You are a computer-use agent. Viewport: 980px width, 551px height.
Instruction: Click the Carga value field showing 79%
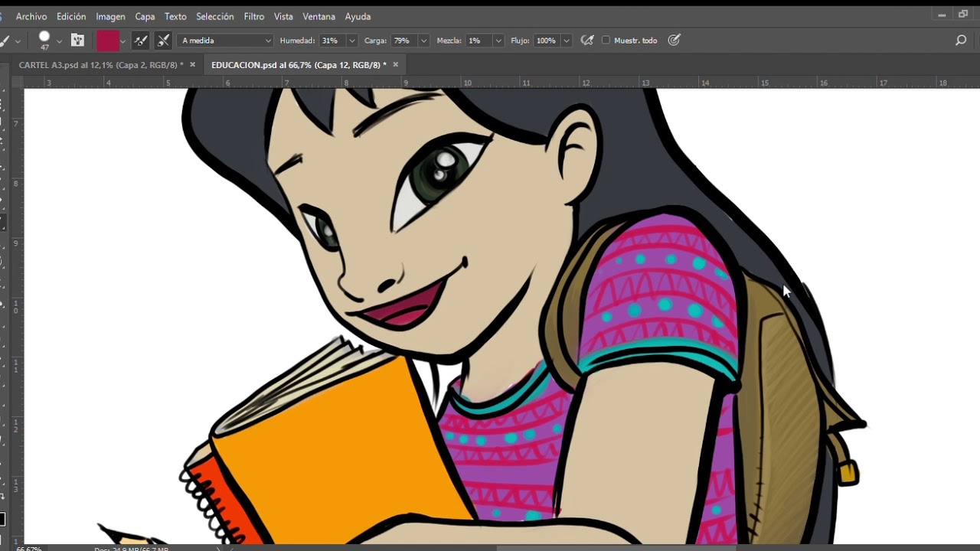(x=403, y=41)
